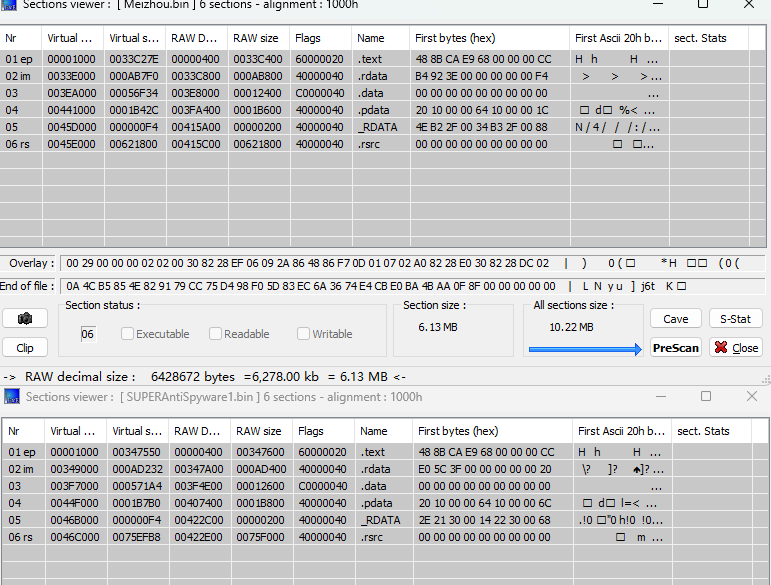Click RAW size 00621800 in Meizhou.bin window
Image resolution: width=771 pixels, height=585 pixels.
click(257, 144)
